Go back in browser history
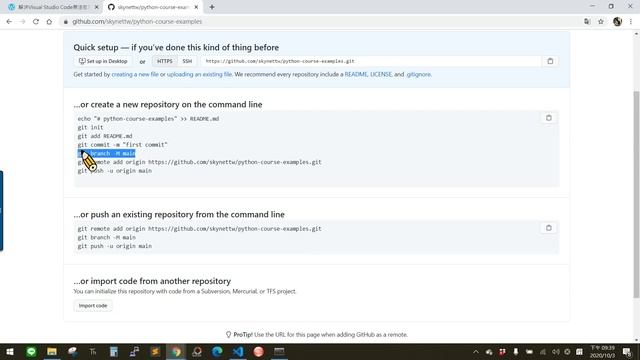The height and width of the screenshot is (360, 640). click(9, 22)
